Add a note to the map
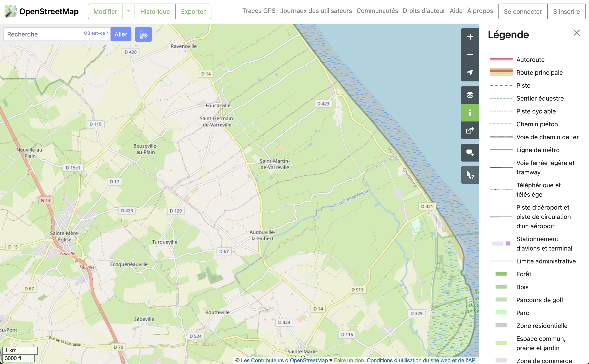Image resolution: width=589 pixels, height=364 pixels. point(470,153)
